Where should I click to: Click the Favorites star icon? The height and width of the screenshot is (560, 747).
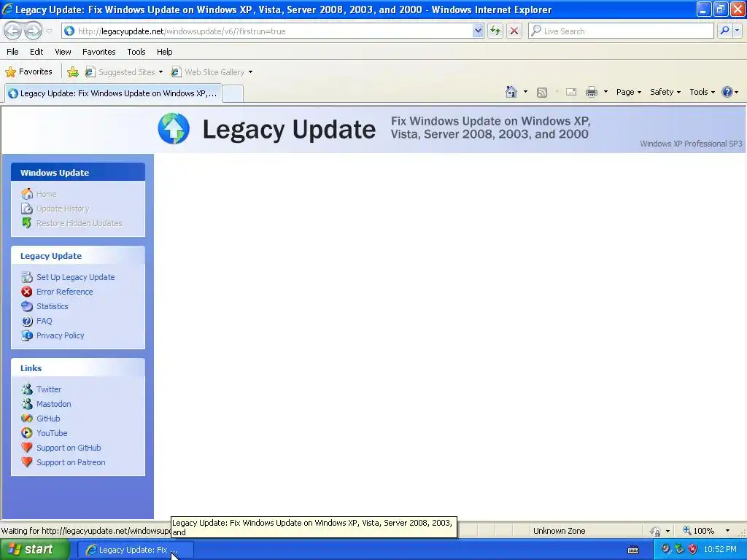click(10, 72)
